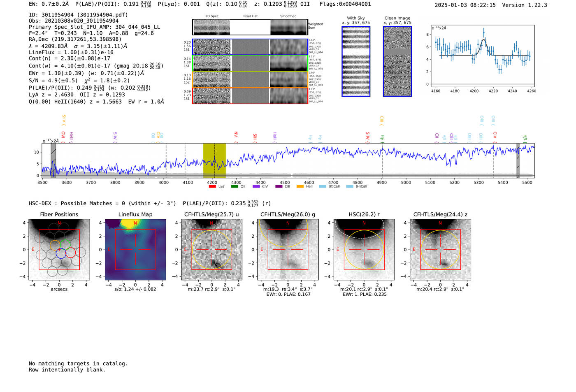
Task: Click the green Hβ line marker
Action: 525,139
